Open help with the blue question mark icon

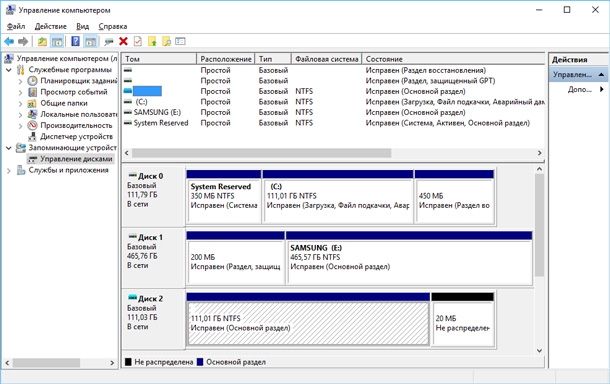tap(75, 41)
